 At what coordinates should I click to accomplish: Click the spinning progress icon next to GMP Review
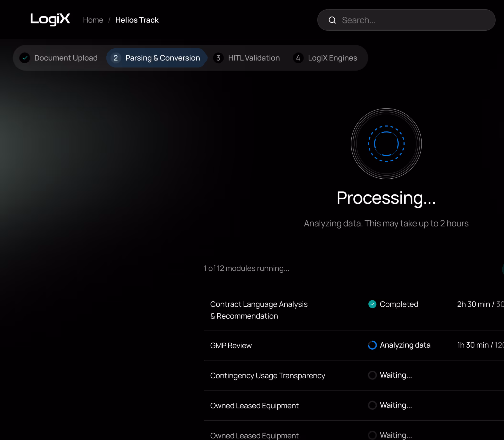point(372,345)
